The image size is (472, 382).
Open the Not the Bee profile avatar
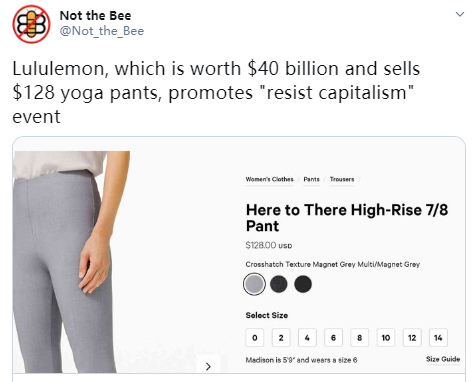click(31, 24)
